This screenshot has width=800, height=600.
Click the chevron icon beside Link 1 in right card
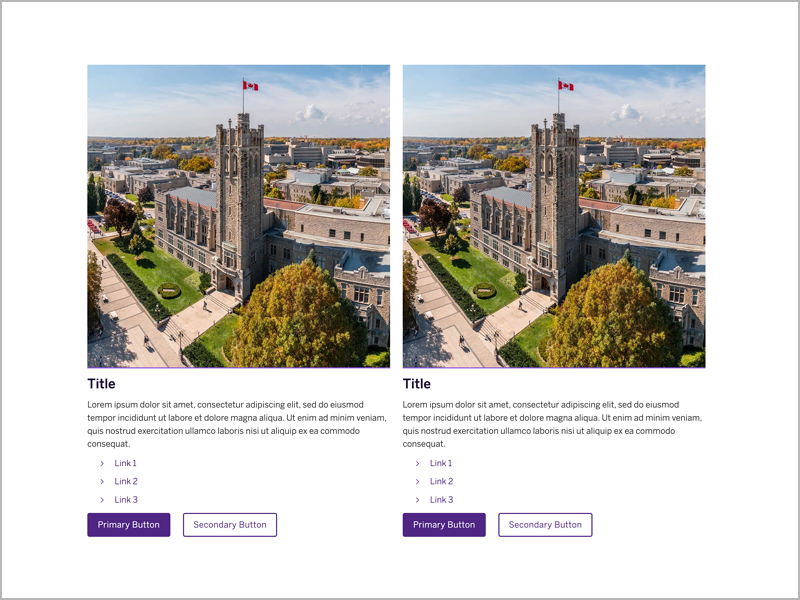pos(417,464)
